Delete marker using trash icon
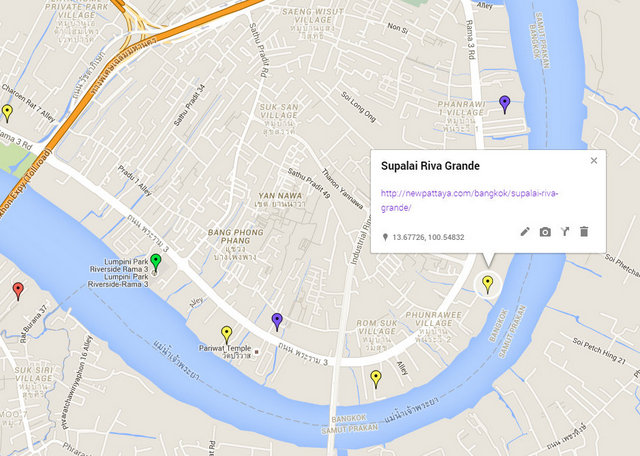The width and height of the screenshot is (640, 456). 584,232
